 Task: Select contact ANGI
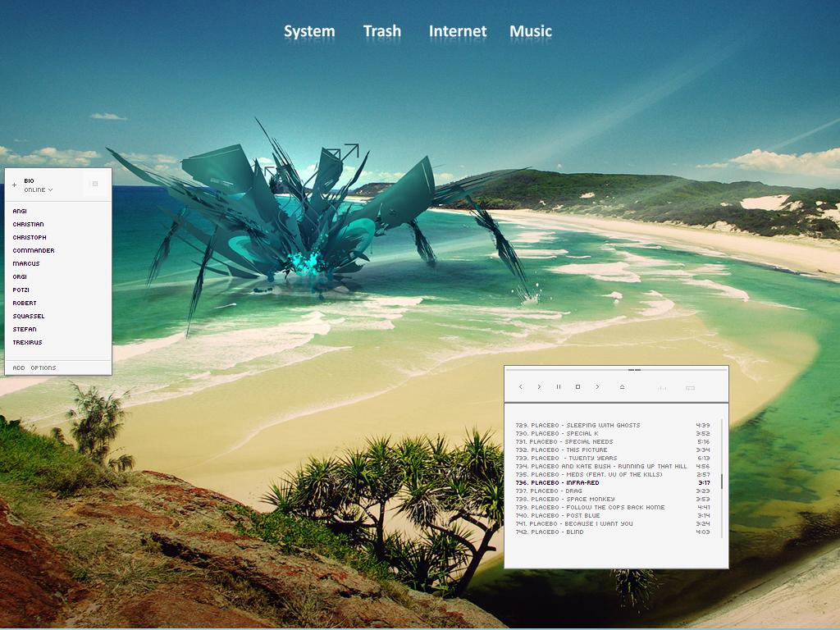click(20, 211)
